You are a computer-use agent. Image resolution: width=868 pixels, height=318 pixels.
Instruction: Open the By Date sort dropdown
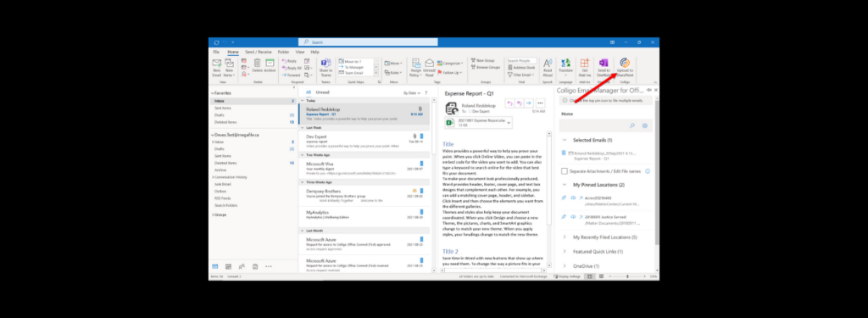412,93
